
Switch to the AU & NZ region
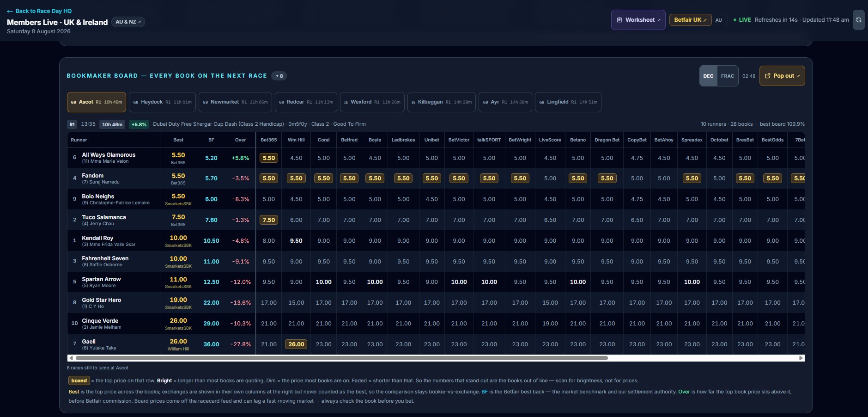pos(128,22)
